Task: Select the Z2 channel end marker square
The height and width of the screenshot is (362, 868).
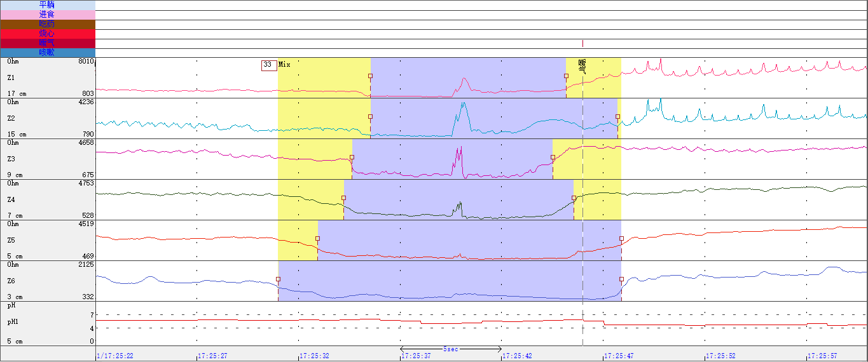Action: tap(617, 116)
